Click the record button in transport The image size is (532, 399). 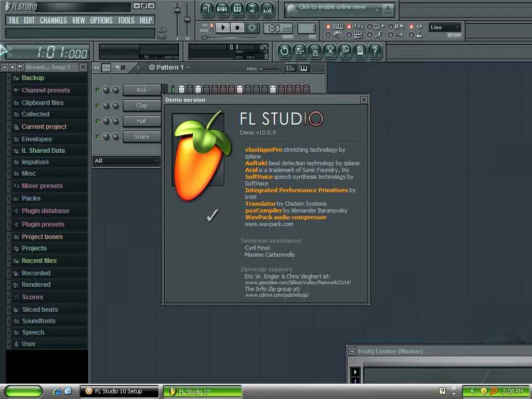coord(252,28)
